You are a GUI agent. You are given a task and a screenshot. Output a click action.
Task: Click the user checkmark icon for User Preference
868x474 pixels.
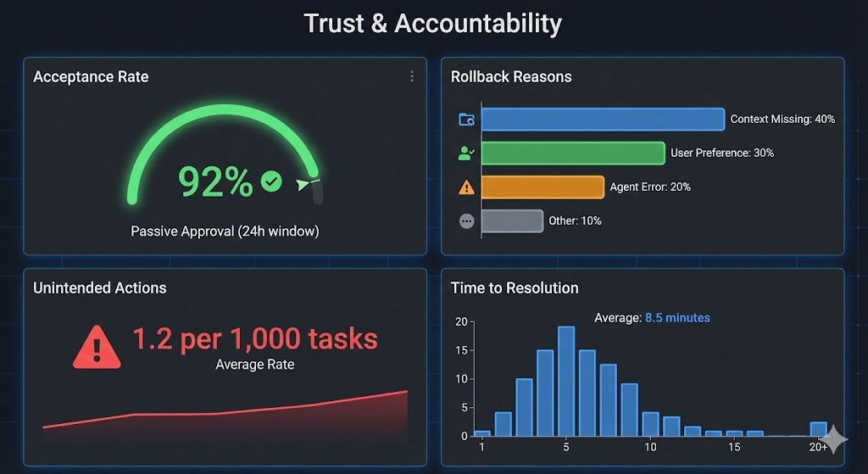coord(466,153)
